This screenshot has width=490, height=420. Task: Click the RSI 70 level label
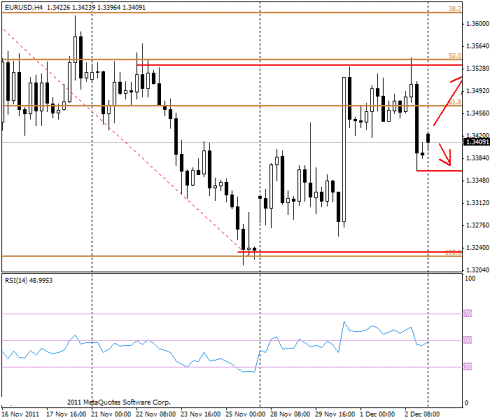tap(468, 313)
